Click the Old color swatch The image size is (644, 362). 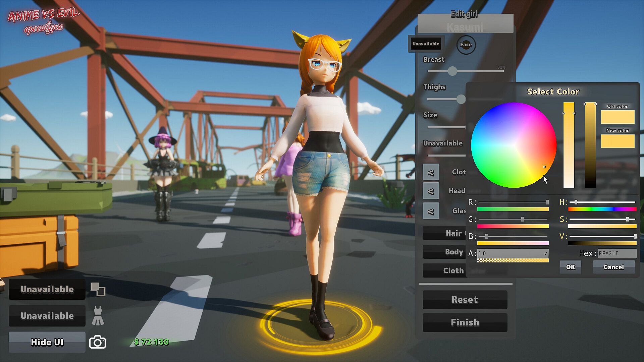click(x=618, y=117)
